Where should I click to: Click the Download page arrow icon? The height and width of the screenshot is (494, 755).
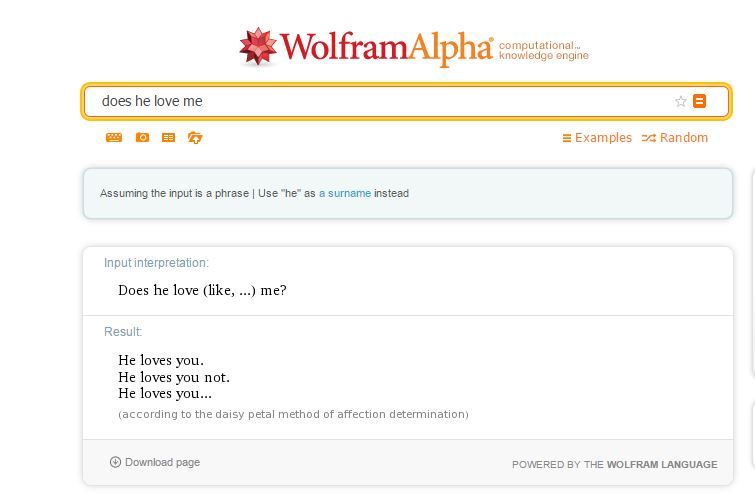[x=115, y=462]
